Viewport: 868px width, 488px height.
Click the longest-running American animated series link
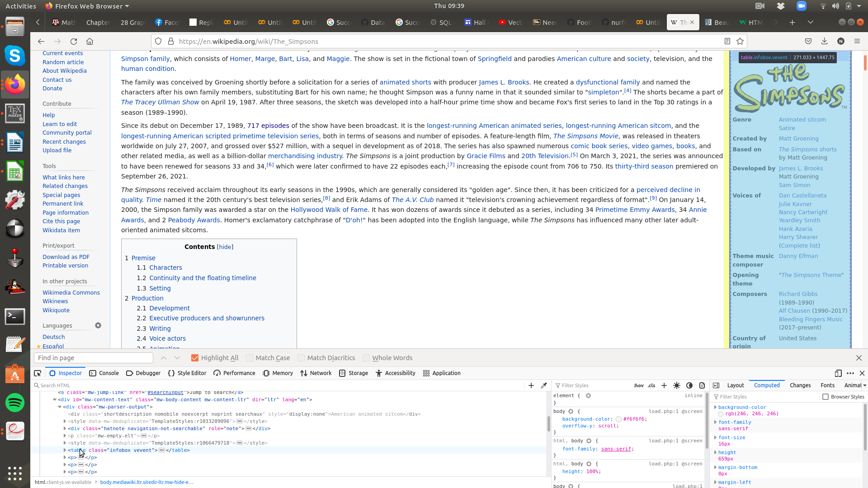494,125
